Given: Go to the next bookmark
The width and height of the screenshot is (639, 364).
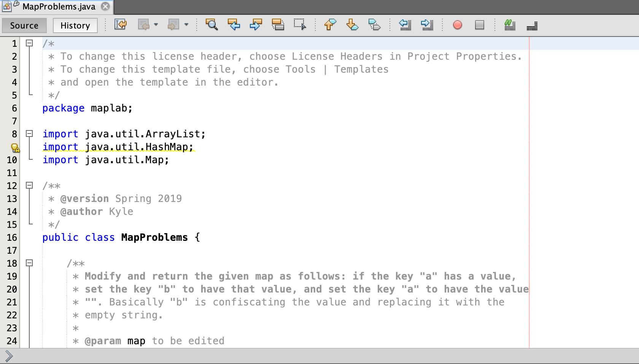Looking at the screenshot, I should coord(351,25).
